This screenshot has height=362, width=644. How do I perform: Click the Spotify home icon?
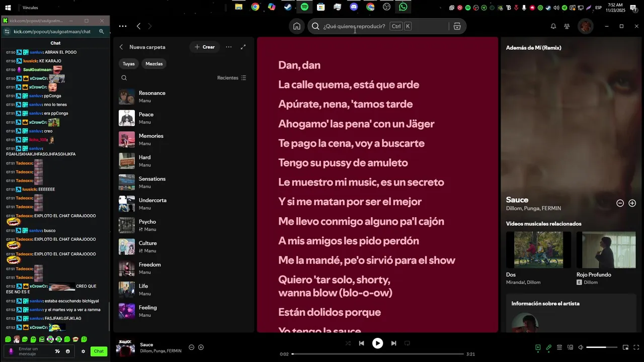297,26
